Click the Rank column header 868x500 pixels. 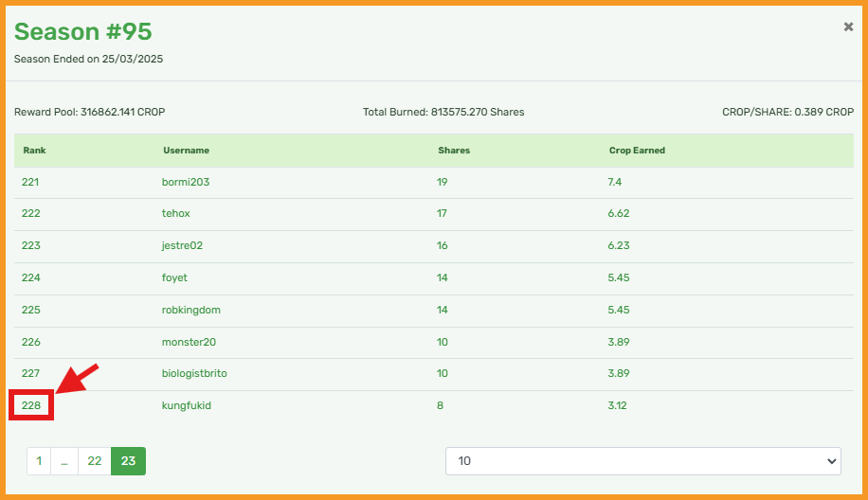[x=34, y=151]
